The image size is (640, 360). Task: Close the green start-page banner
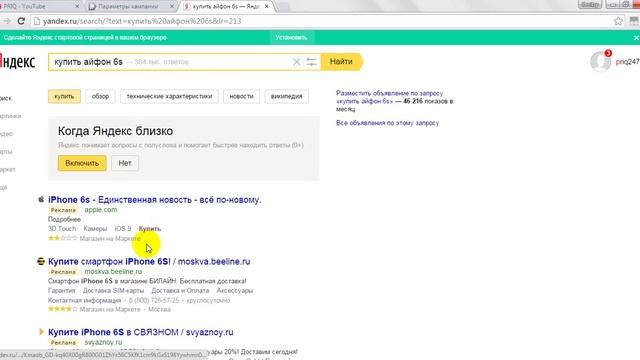[636, 38]
